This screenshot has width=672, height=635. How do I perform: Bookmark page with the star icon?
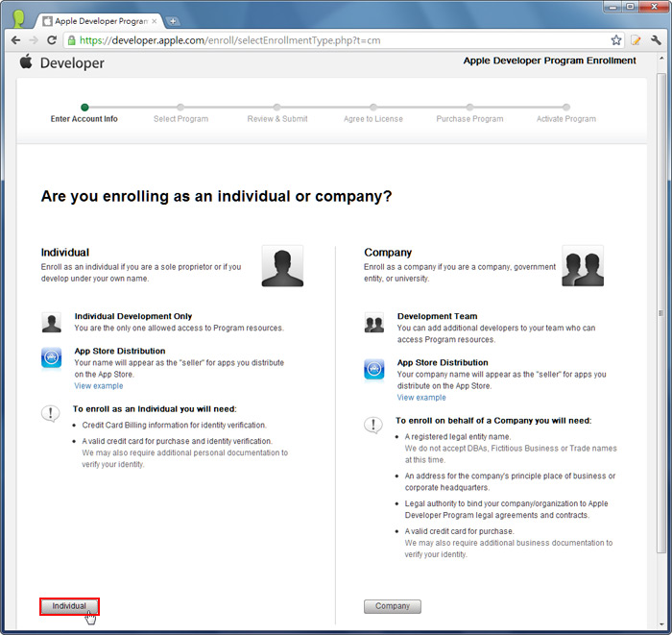pos(616,40)
